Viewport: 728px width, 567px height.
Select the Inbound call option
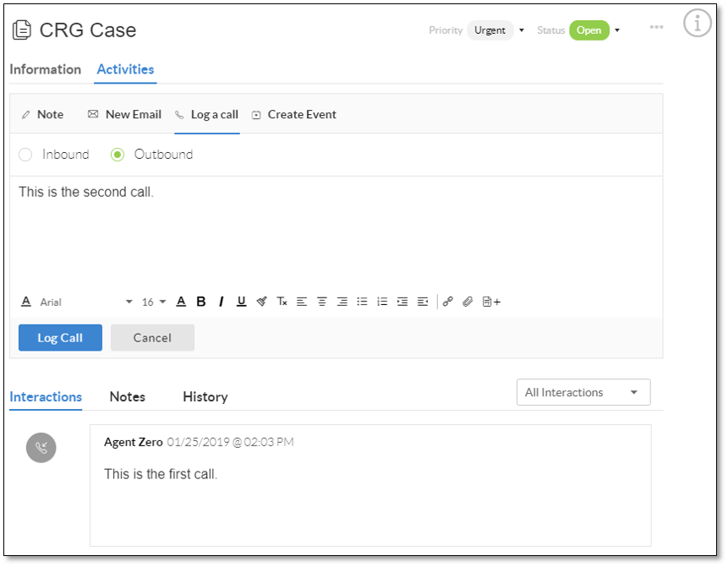click(25, 155)
